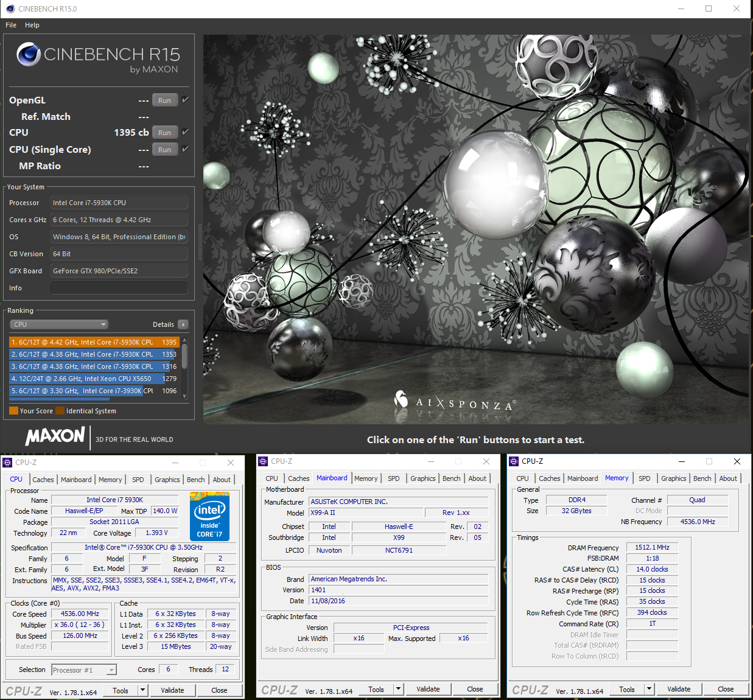Click the NB Frequency 4536.0 MHz value
Screen dimensions: 753x700
[698, 522]
